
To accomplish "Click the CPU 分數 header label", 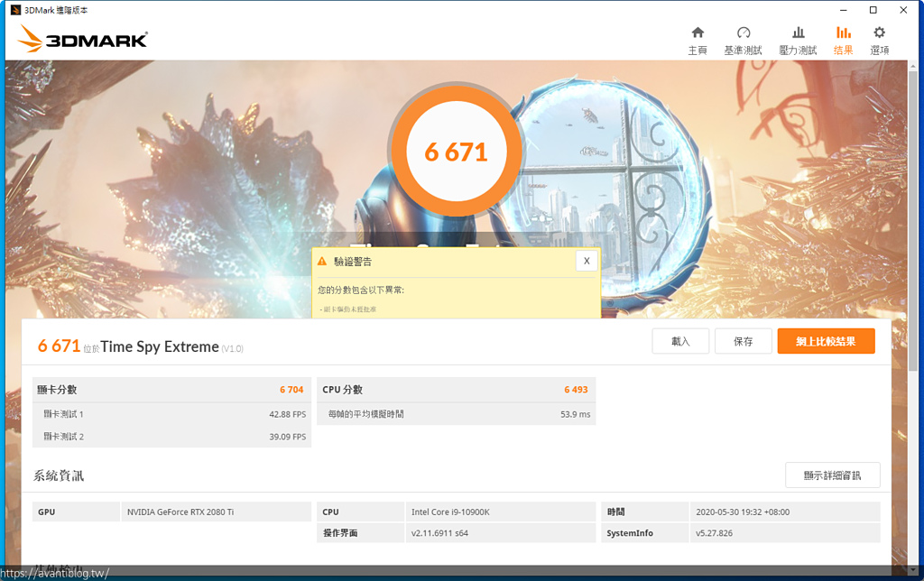I will click(x=342, y=390).
